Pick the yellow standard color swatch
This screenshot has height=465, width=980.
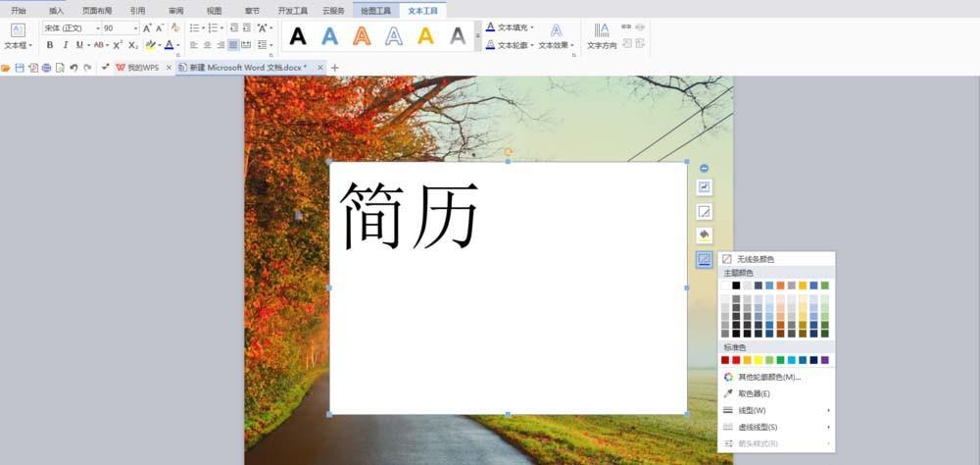(759, 360)
